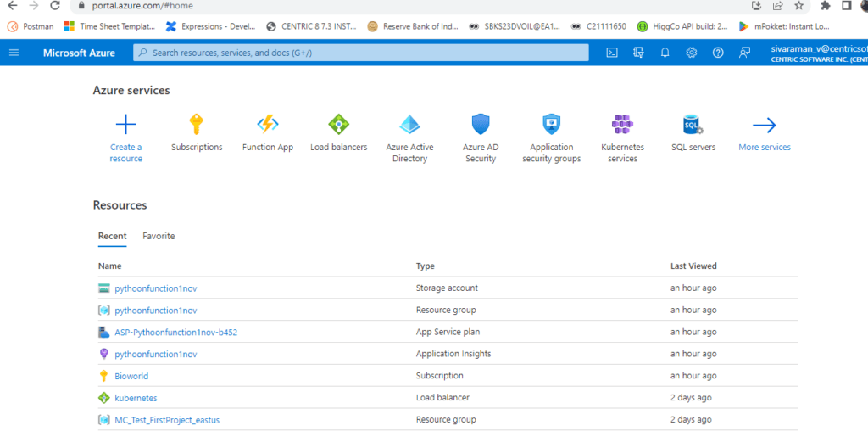Viewport: 868px width, 431px height.
Task: Open the Azure portal hamburger menu
Action: click(x=14, y=53)
